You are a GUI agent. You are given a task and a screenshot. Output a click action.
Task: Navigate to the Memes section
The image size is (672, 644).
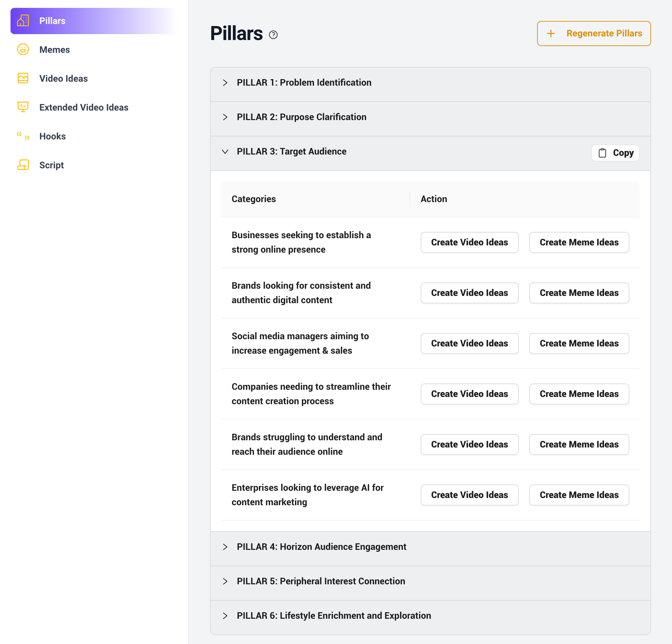tap(54, 49)
